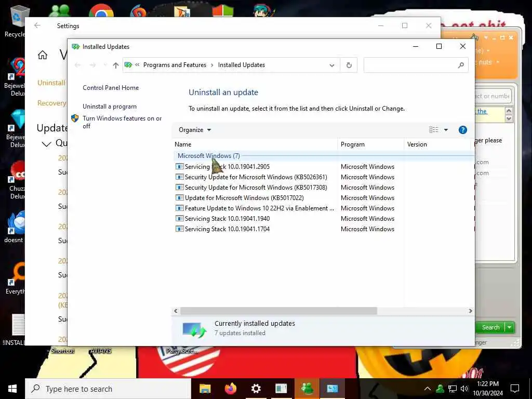Screen dimensions: 532x399
Task: Select Update for Microsoft Windows KB5017022
Action: [x=239, y=198]
